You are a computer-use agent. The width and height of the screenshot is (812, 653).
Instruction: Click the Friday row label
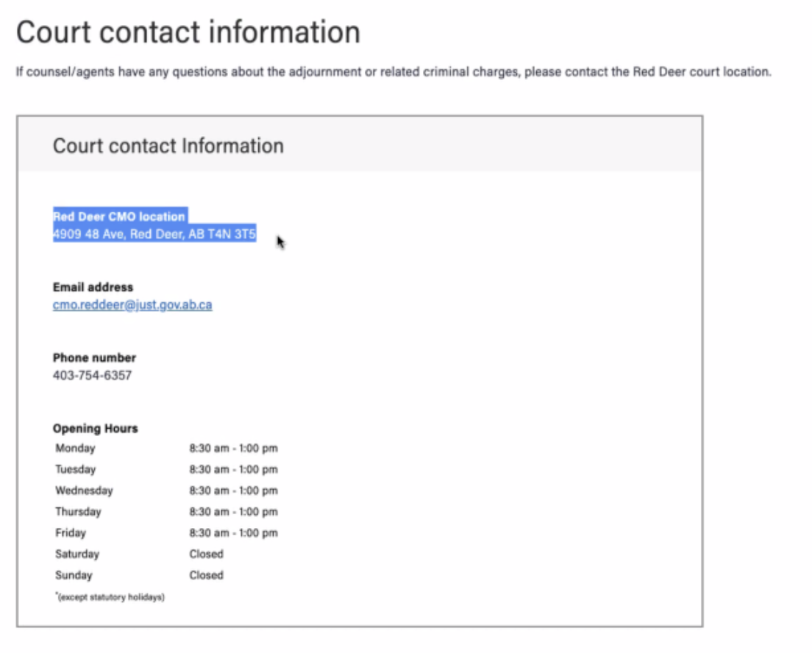tap(71, 533)
